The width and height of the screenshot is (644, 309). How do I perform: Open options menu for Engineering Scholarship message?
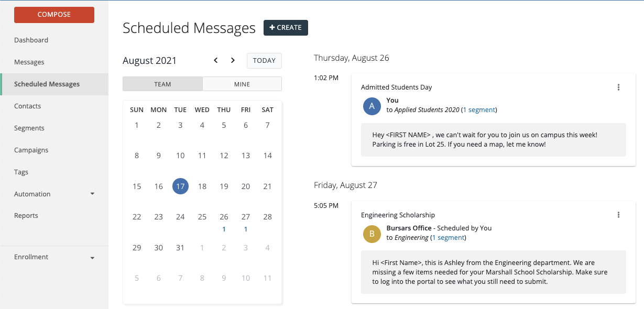pos(618,215)
